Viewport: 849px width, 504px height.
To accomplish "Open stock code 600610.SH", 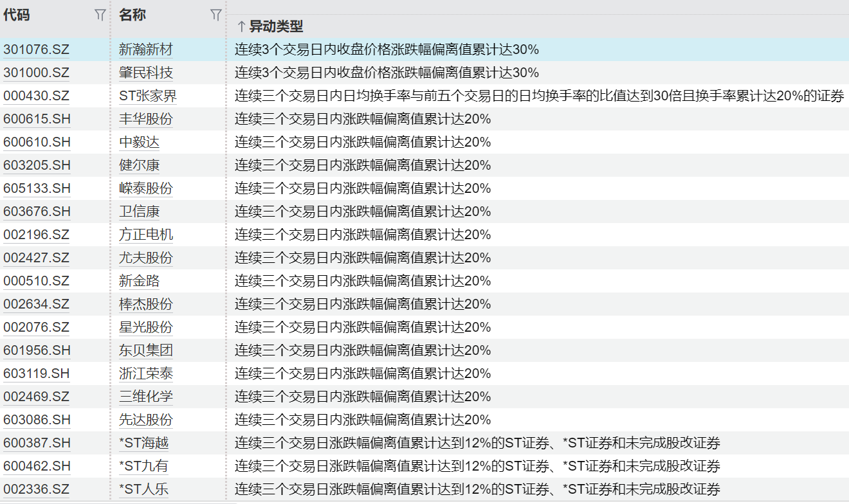I will (x=37, y=142).
